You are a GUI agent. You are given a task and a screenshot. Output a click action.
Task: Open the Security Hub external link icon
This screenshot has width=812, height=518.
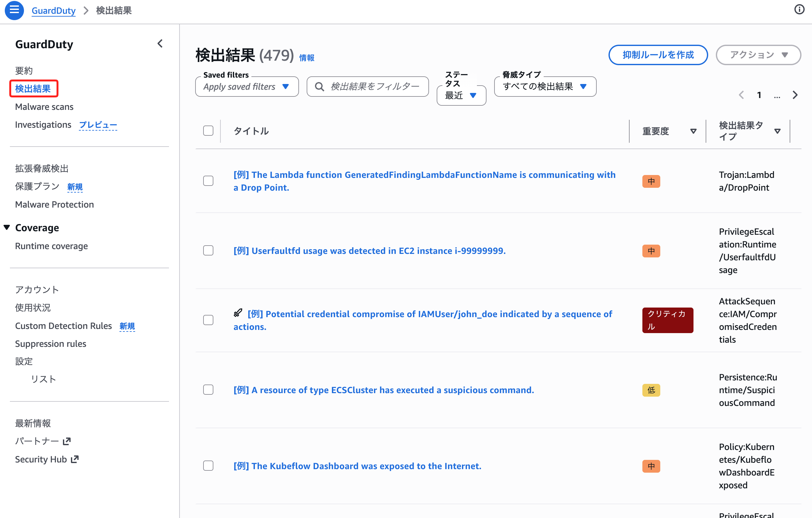[x=75, y=459]
